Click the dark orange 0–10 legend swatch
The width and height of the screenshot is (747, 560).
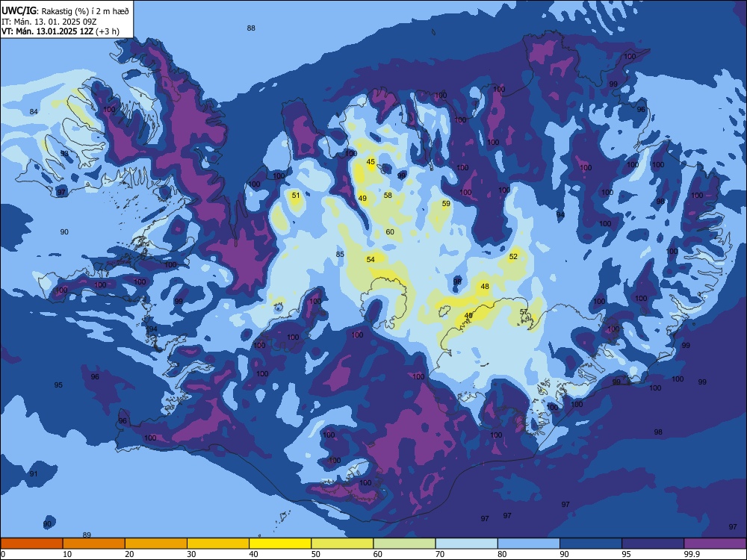(31, 544)
